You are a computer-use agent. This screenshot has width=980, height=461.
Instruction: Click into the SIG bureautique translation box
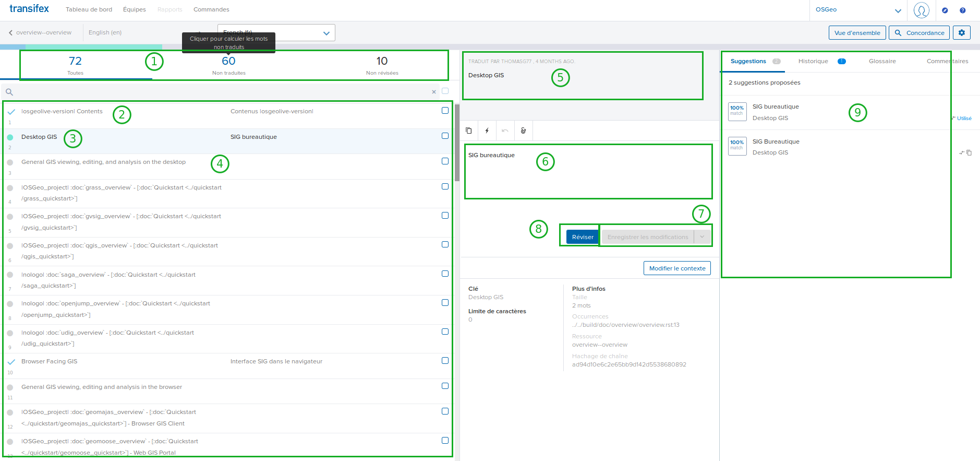click(588, 172)
